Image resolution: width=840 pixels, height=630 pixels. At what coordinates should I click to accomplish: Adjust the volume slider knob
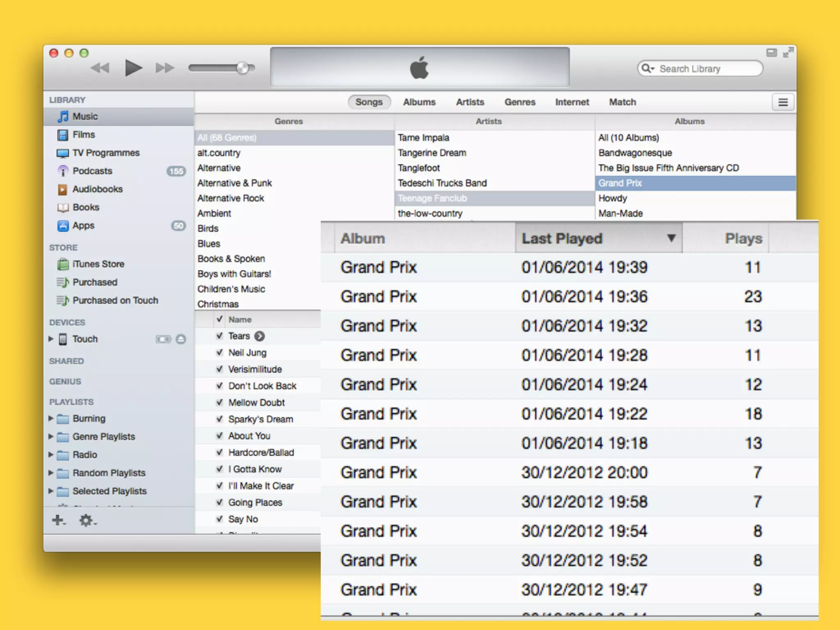pos(243,68)
